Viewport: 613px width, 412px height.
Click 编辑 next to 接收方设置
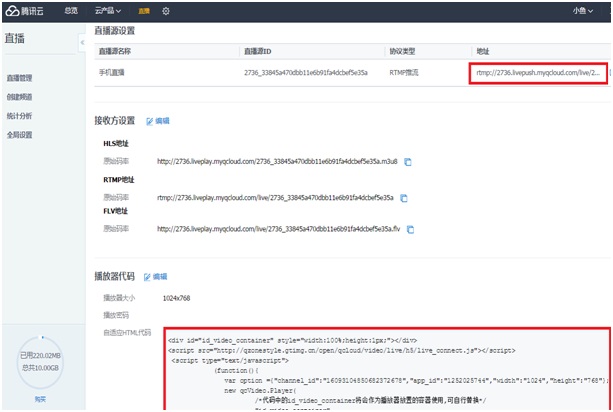[x=158, y=121]
